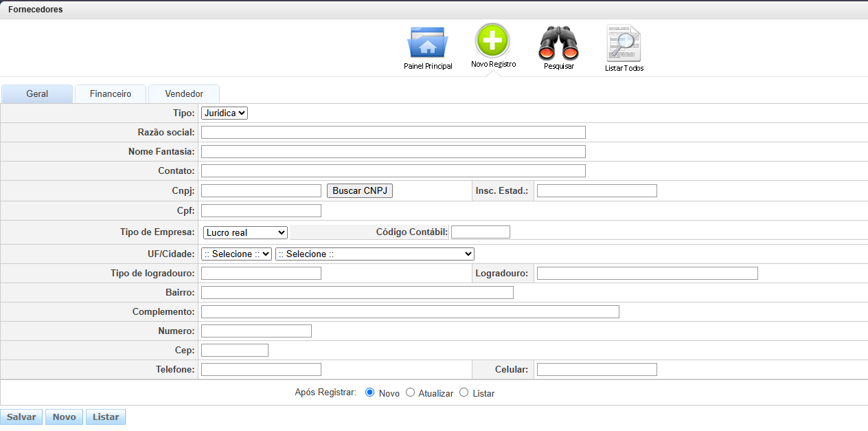
Task: Switch to the Vendedor tab
Action: pyautogui.click(x=184, y=93)
